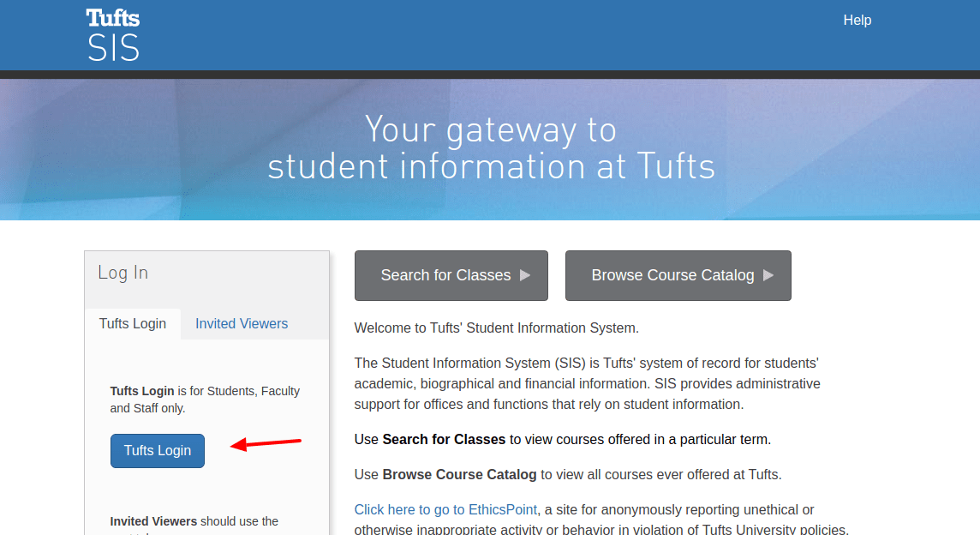Follow the EthicsPoint reporting link
980x535 pixels.
[445, 508]
